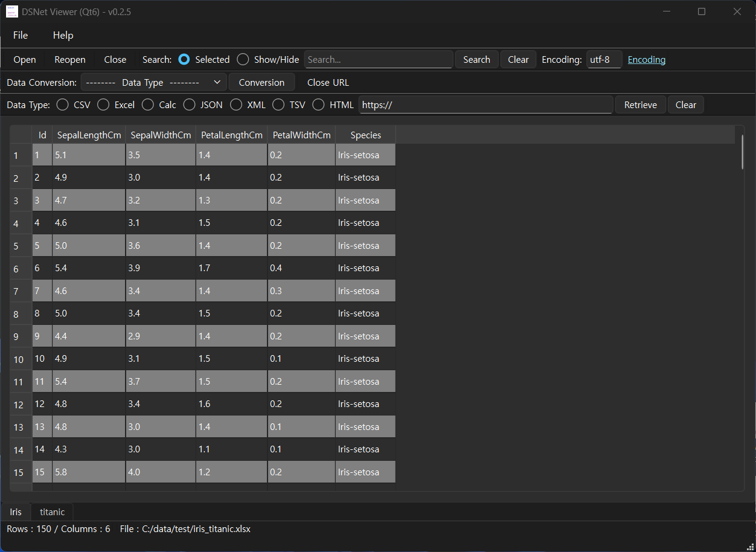Open the Help menu

point(63,35)
